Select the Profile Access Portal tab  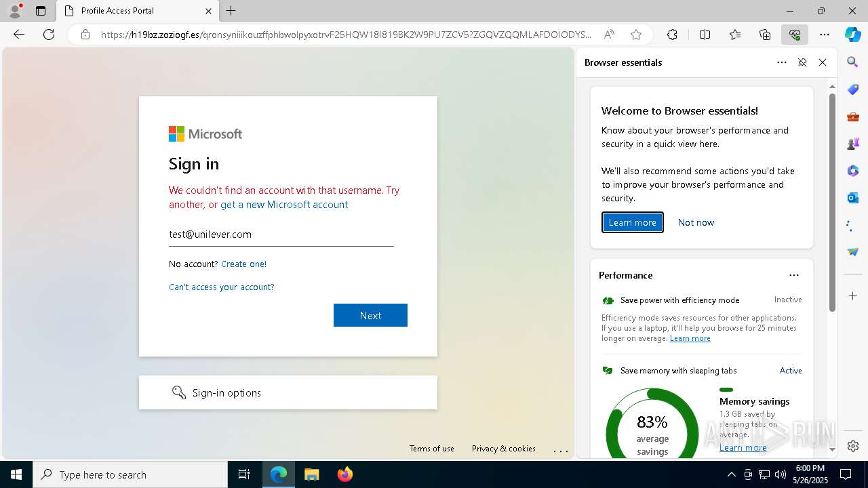137,11
